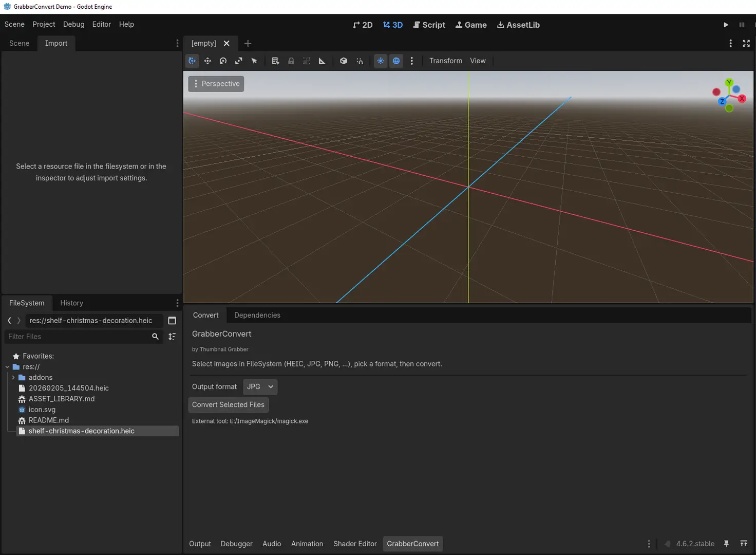Open the scene tabs options menu

coord(730,43)
